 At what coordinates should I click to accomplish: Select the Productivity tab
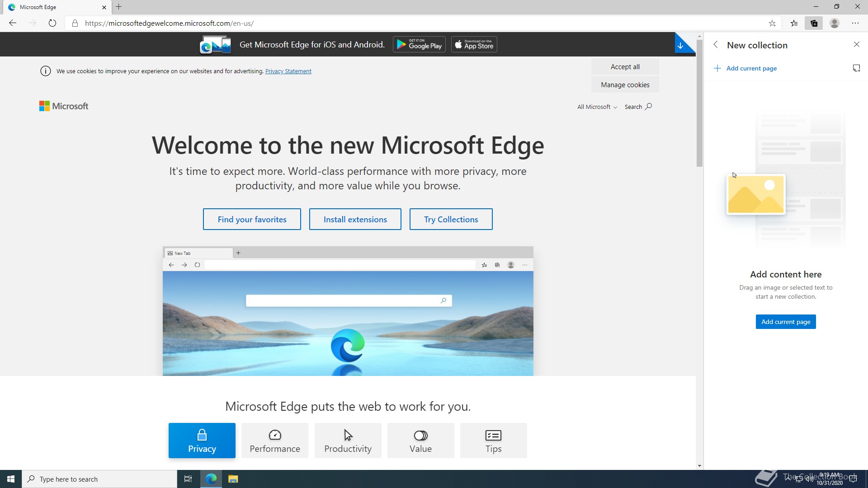click(348, 441)
